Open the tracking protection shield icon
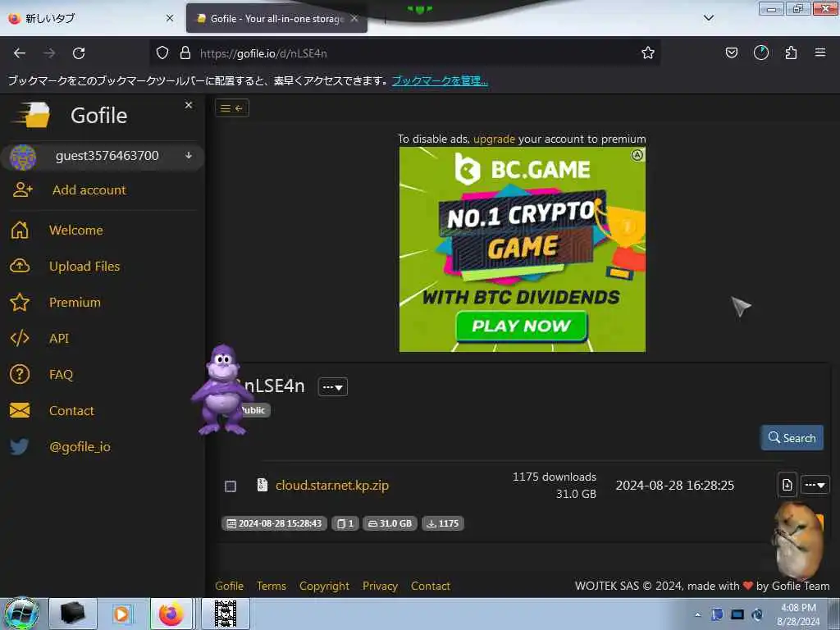Image resolution: width=840 pixels, height=630 pixels. click(162, 52)
